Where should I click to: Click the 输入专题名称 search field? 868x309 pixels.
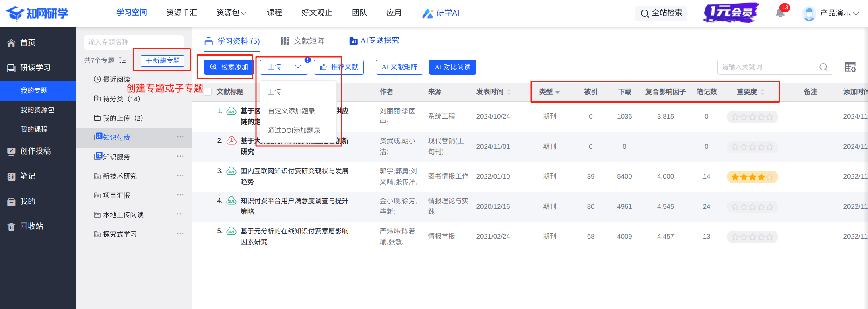coord(134,42)
